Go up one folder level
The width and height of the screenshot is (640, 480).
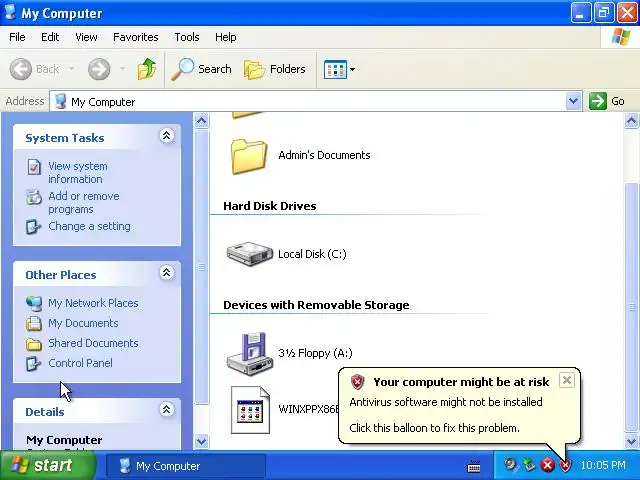[147, 69]
